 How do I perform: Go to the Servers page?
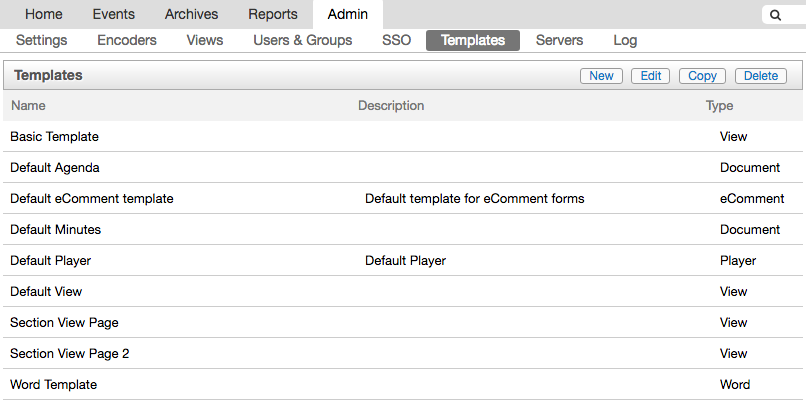[x=560, y=40]
